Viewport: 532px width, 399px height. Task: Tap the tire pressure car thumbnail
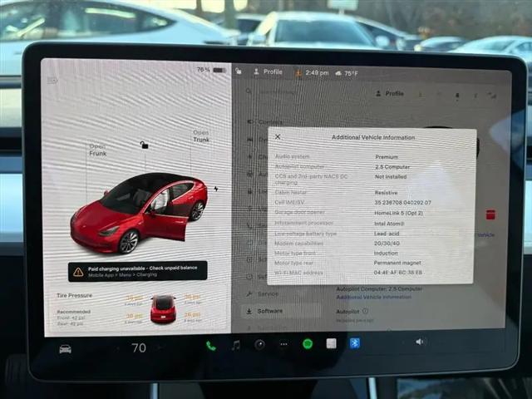163,309
